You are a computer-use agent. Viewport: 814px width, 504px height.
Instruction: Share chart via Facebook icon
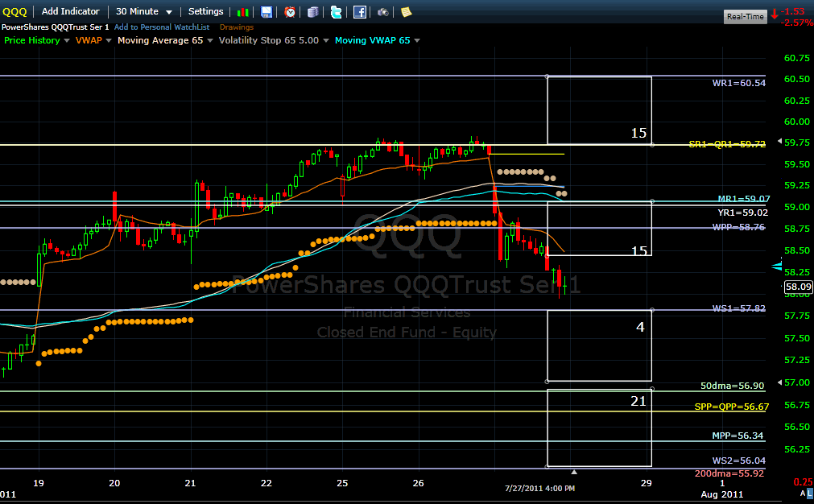point(360,12)
